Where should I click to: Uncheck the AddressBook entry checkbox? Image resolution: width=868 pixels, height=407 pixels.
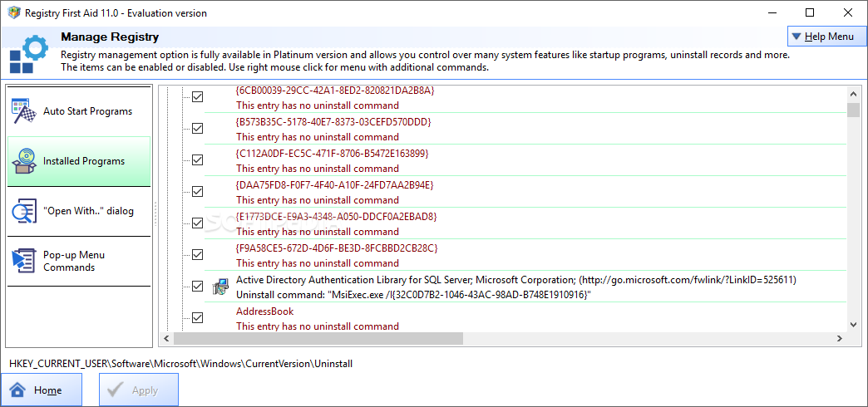click(x=197, y=317)
